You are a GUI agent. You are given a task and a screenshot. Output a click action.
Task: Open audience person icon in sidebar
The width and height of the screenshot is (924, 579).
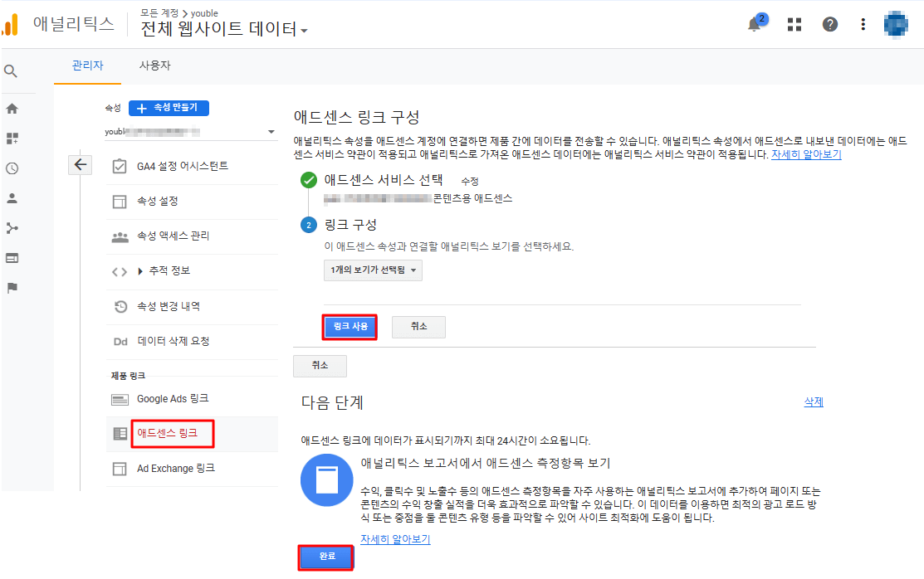coord(12,198)
